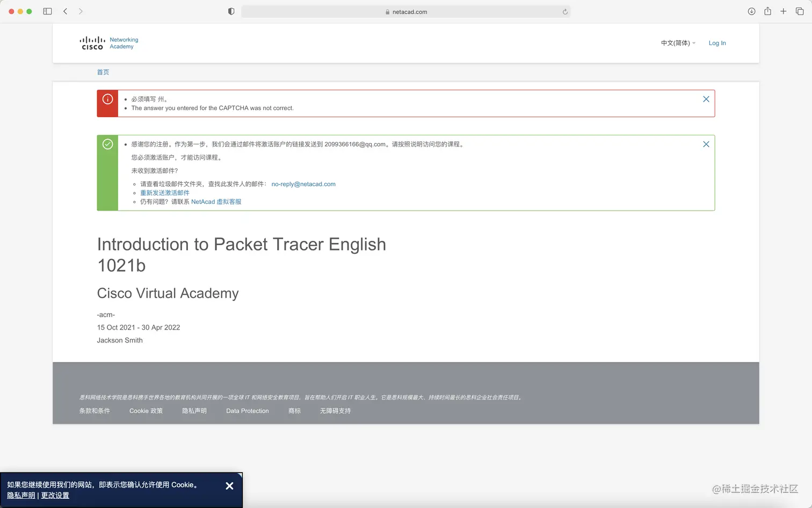Open 更改设置 link in cookie banner
This screenshot has height=508, width=812.
point(55,496)
